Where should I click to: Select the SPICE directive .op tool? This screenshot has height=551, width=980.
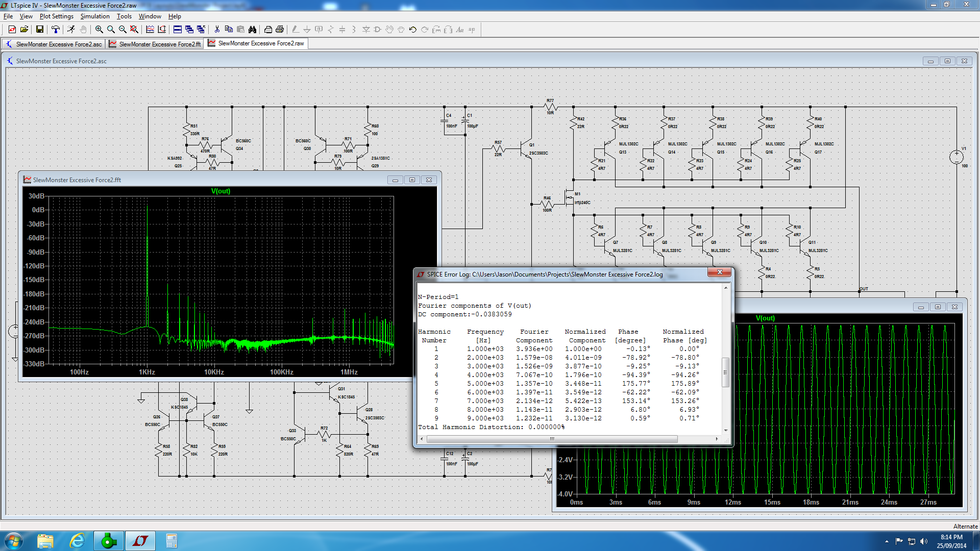coord(472,30)
